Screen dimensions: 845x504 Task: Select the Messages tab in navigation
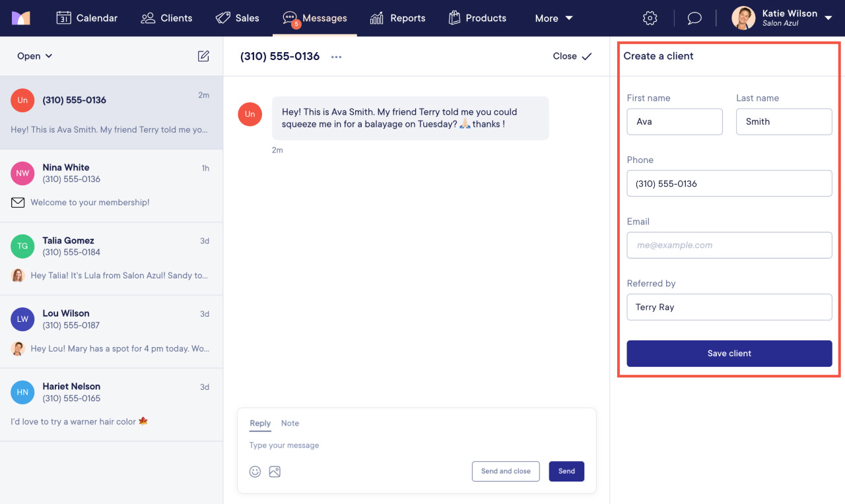[x=314, y=18]
